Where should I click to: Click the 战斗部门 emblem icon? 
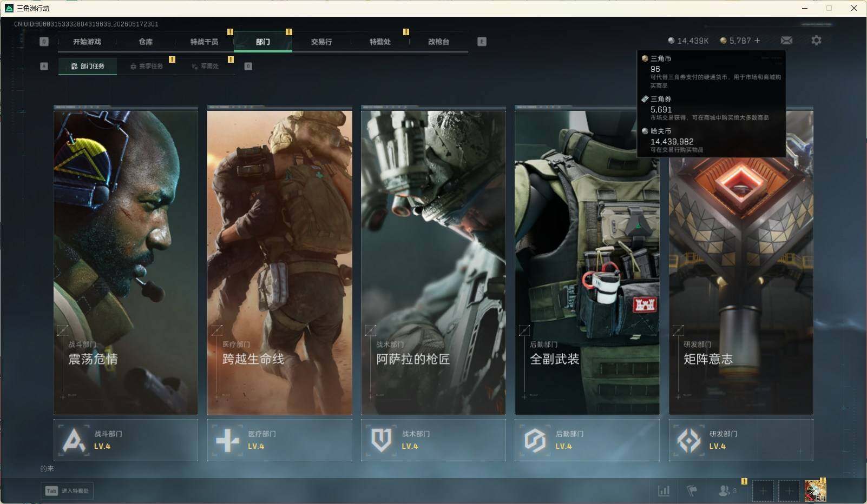click(x=74, y=440)
